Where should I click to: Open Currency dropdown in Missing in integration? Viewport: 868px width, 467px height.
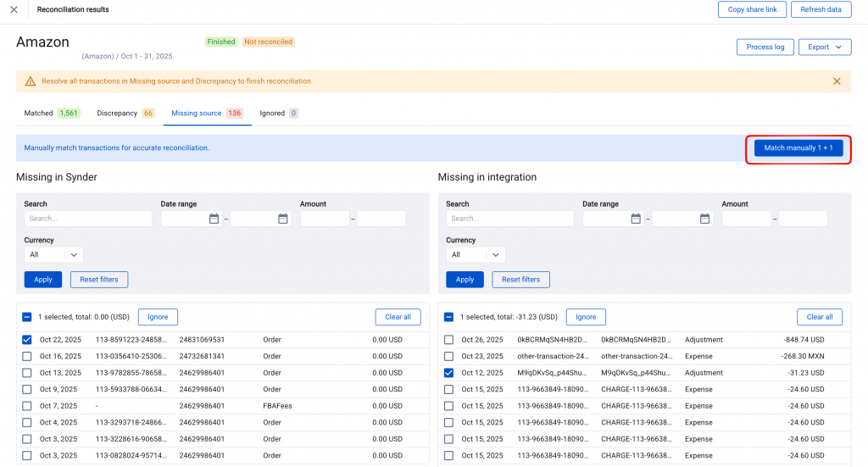click(x=476, y=254)
